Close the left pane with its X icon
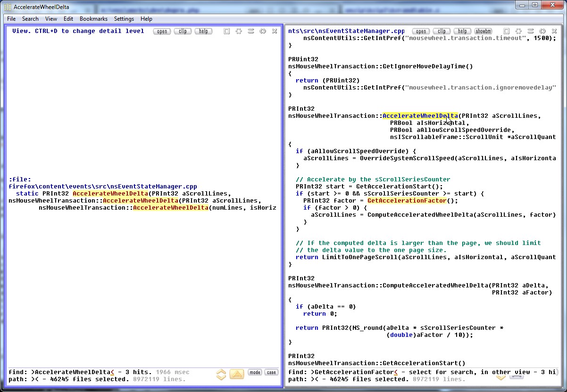The height and width of the screenshot is (392, 567). (275, 31)
